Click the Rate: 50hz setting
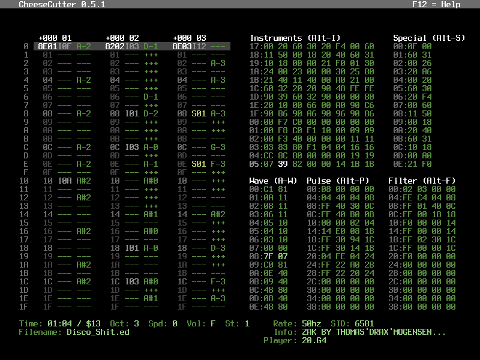Screen dimensions: 480x360 [x=297, y=324]
